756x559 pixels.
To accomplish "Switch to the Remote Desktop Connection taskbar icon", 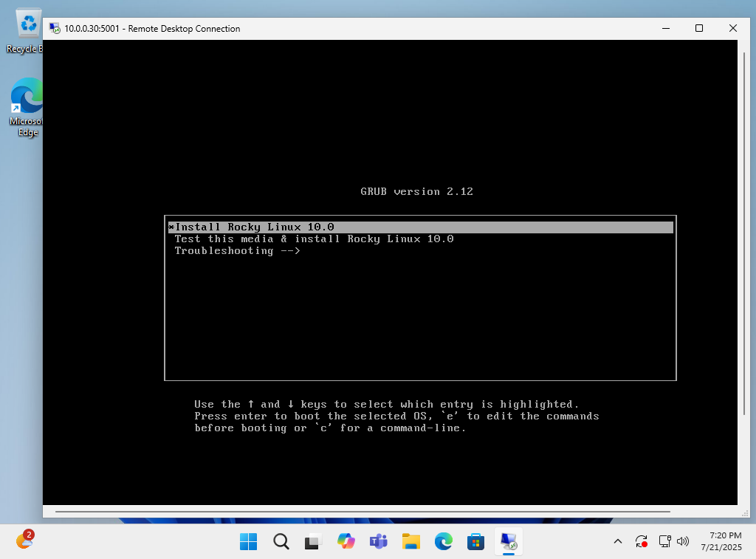I will tap(508, 541).
